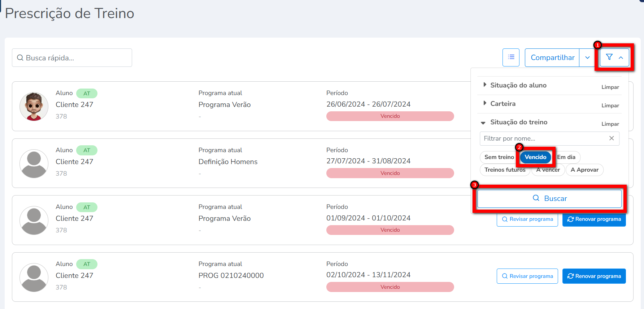This screenshot has width=644, height=309.
Task: Click Renovar programa for PROG 0210240000
Action: point(594,276)
